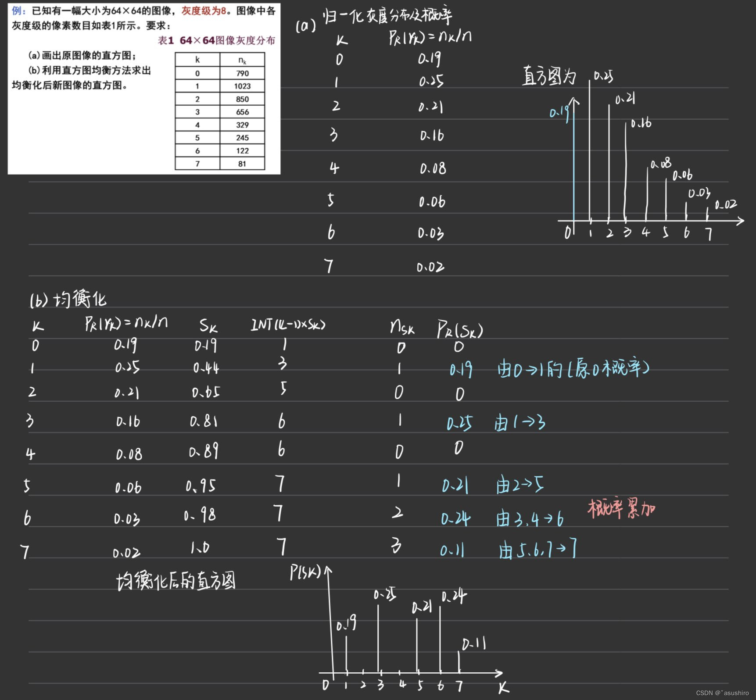Click the column header Pr(Sk)
Image resolution: width=756 pixels, height=700 pixels.
pos(460,329)
